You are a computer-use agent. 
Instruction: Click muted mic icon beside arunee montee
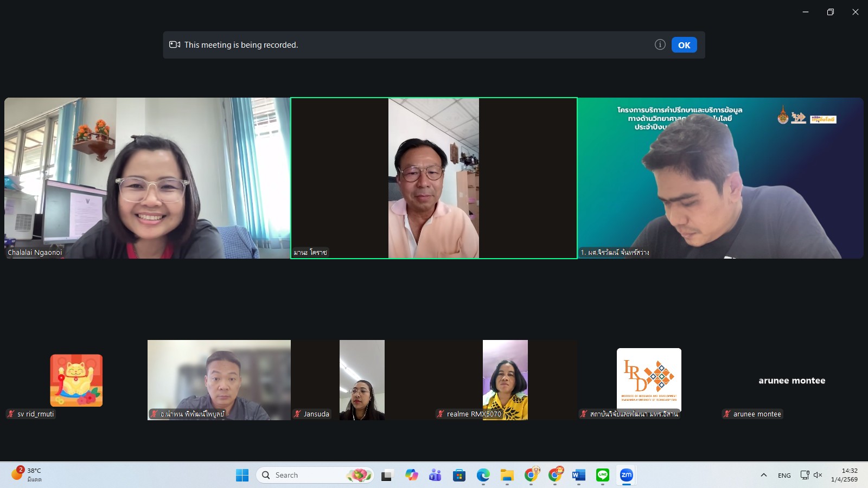point(727,414)
